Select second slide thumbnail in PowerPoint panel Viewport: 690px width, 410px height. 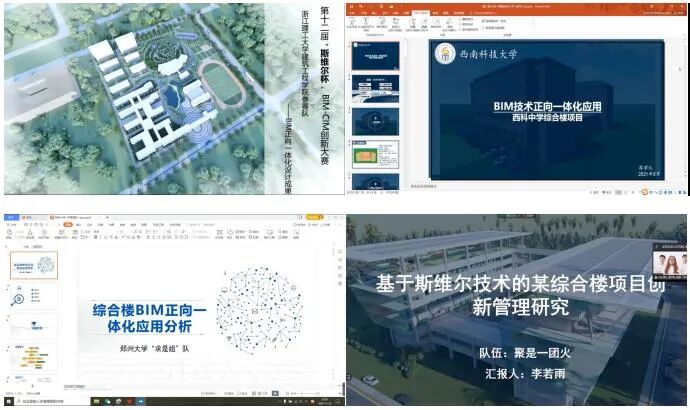(375, 89)
